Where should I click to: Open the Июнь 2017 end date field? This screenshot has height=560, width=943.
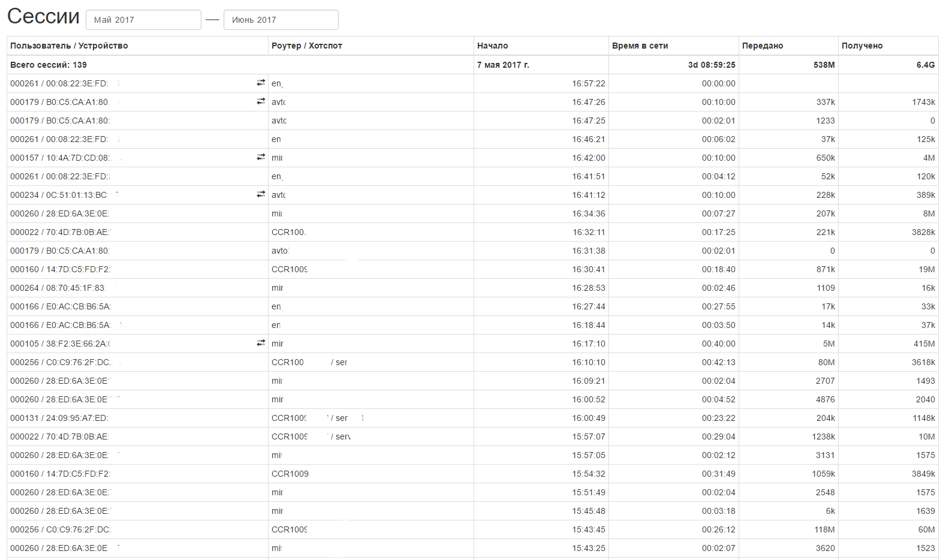pyautogui.click(x=281, y=20)
